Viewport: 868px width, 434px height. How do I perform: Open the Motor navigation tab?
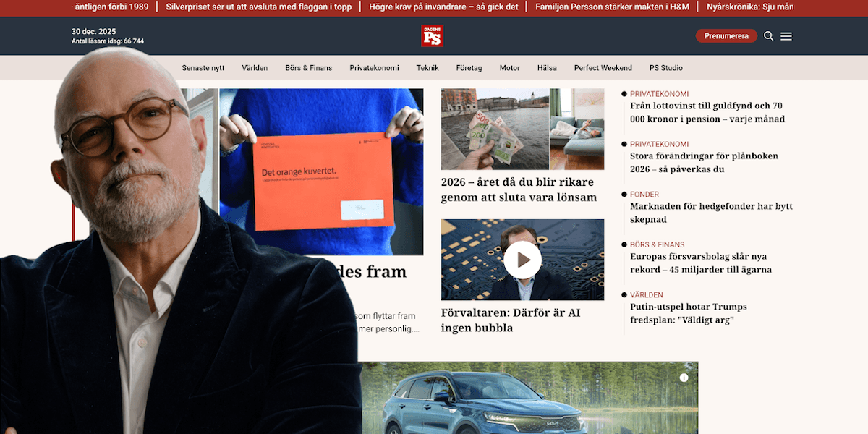(509, 67)
